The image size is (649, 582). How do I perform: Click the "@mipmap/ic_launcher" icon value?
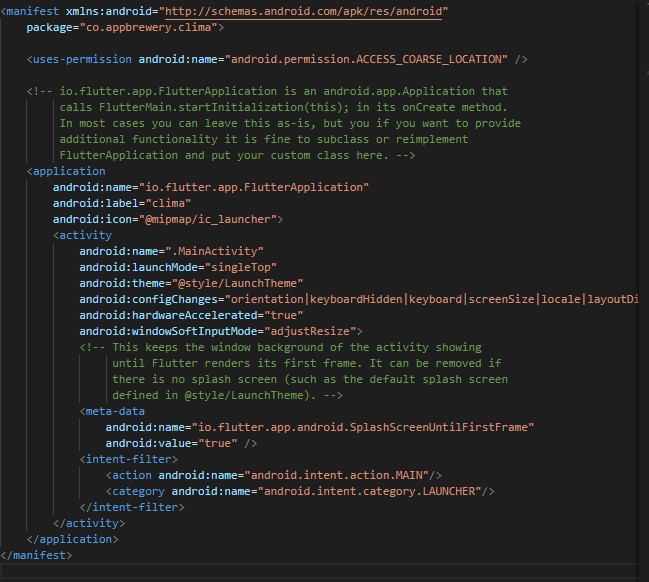[208, 219]
